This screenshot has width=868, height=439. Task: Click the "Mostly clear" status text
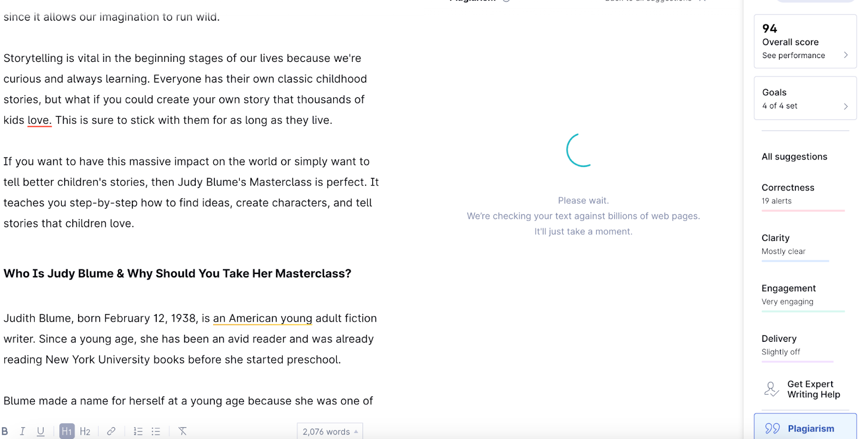[x=783, y=251]
